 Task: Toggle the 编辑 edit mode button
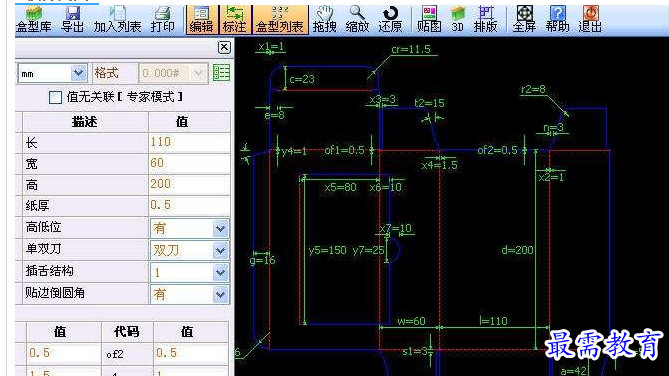201,20
